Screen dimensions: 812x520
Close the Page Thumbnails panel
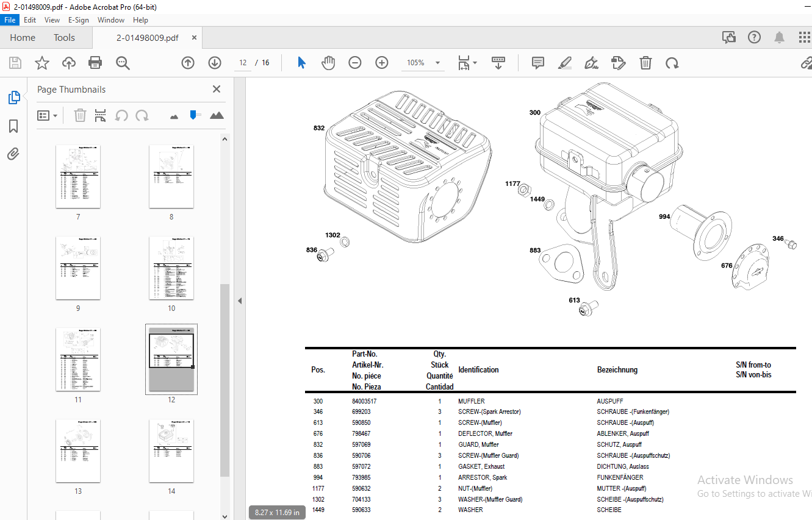(217, 89)
